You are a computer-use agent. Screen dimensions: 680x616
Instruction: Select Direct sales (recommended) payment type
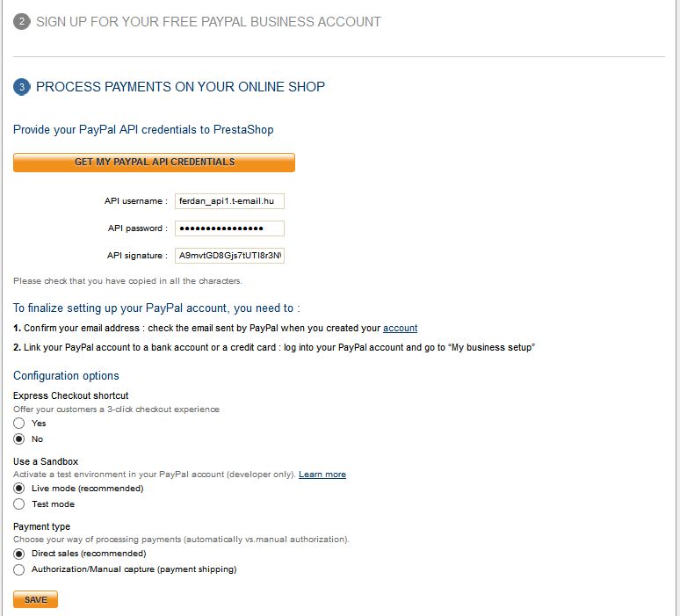(x=19, y=554)
